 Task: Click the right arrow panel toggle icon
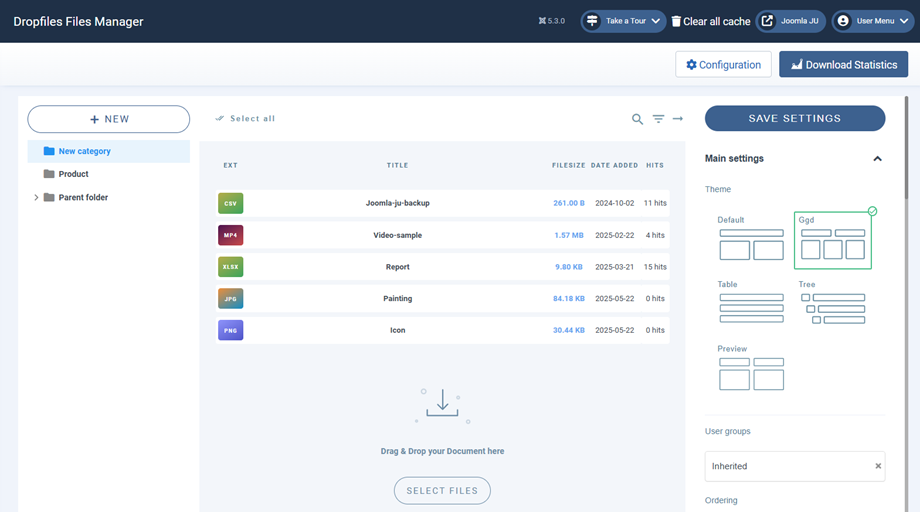[678, 119]
